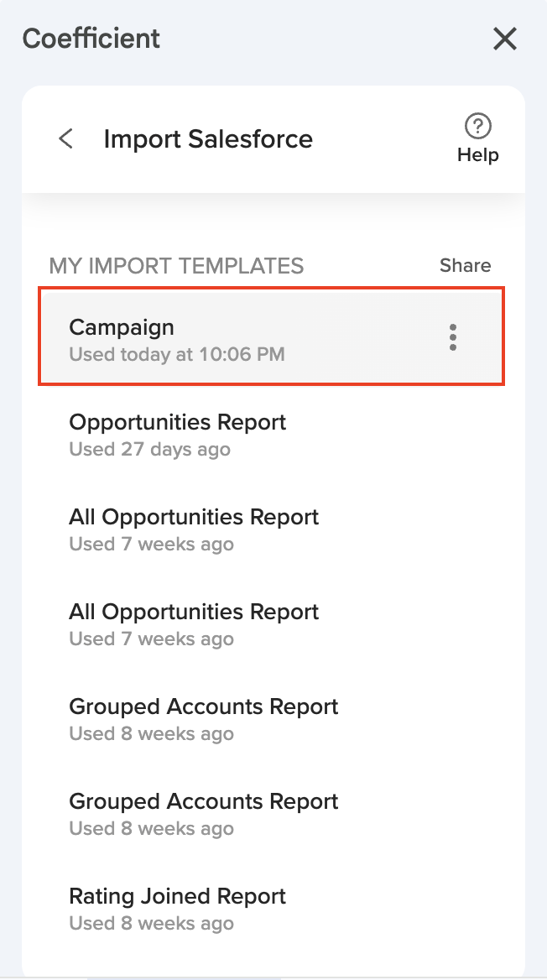Go back using the left chevron arrow
Image resolution: width=547 pixels, height=980 pixels.
[x=66, y=138]
